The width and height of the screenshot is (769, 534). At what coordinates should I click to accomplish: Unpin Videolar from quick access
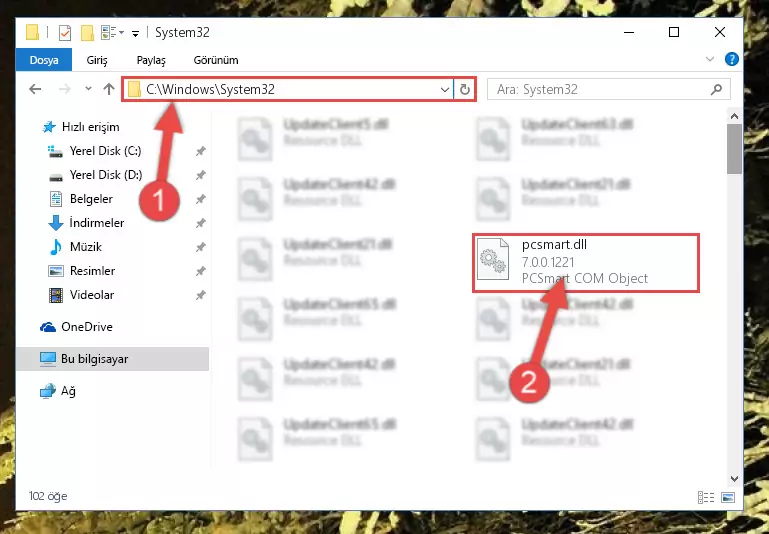click(x=200, y=295)
